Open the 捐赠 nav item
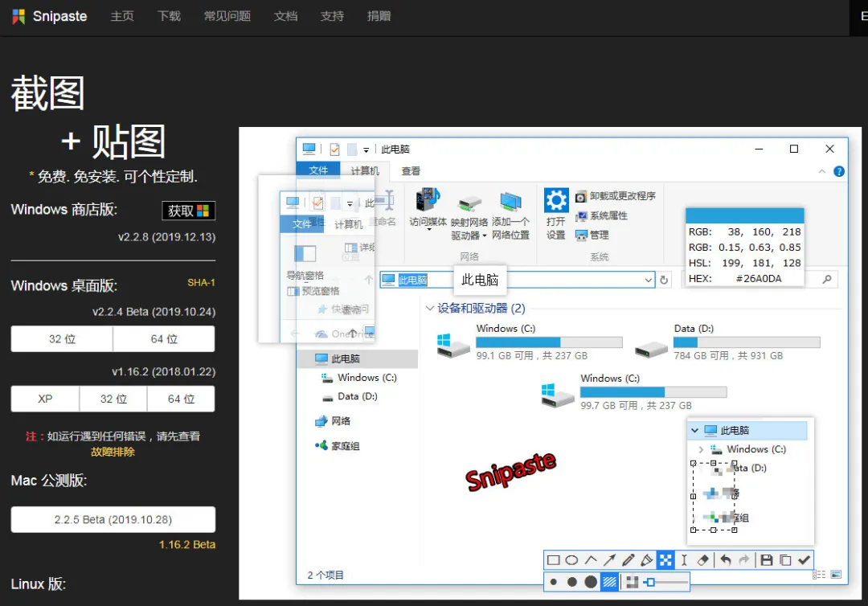The image size is (868, 606). click(x=379, y=16)
